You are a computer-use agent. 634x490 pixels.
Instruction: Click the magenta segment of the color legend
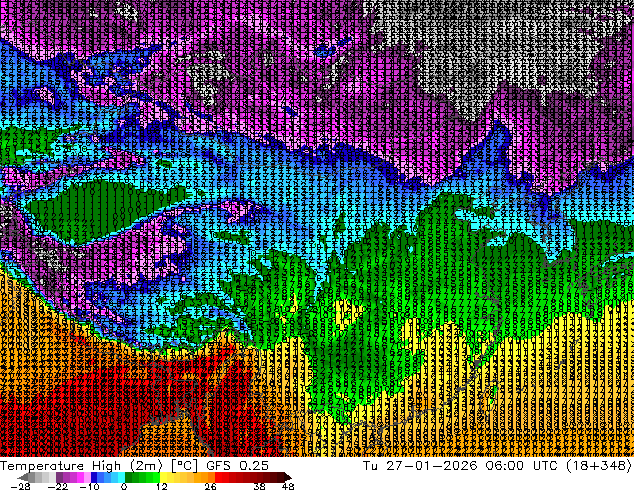click(80, 477)
